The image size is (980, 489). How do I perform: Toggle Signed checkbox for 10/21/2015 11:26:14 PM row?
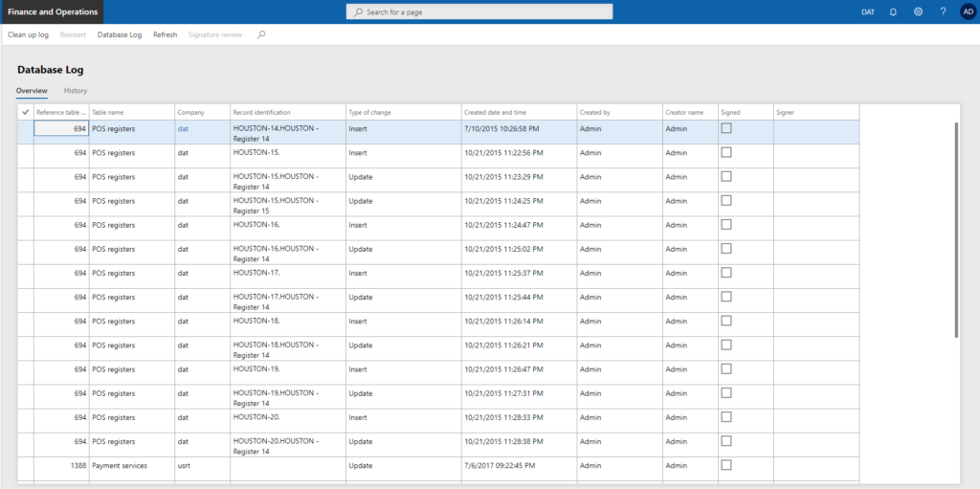pyautogui.click(x=726, y=321)
